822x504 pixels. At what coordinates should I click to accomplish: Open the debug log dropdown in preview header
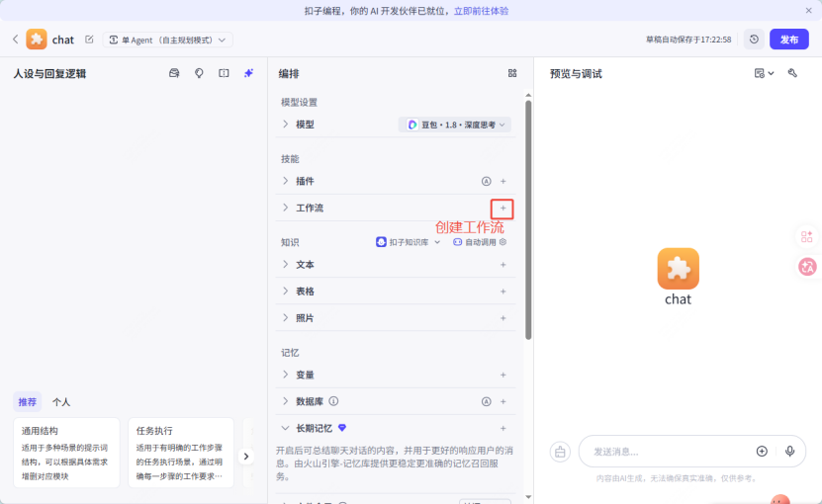point(764,73)
